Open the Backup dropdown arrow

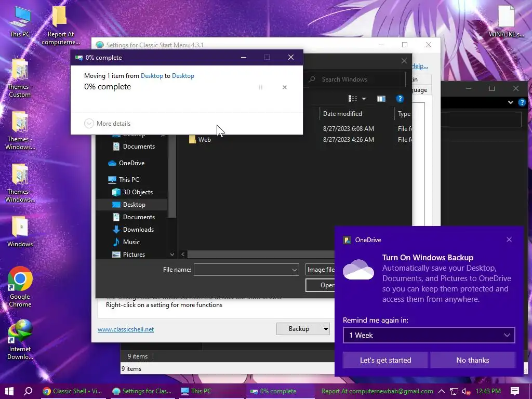point(325,329)
